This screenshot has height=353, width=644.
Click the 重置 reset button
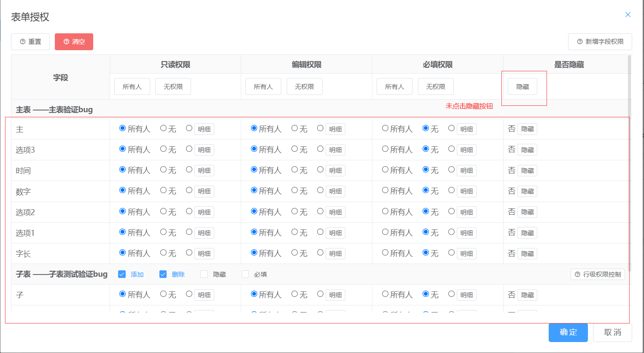point(30,42)
